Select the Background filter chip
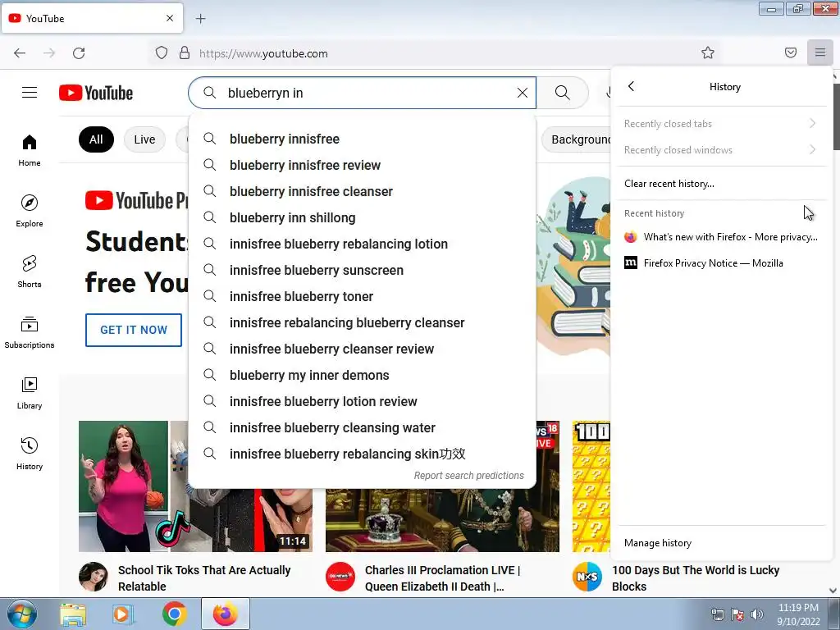This screenshot has width=840, height=630. (577, 139)
